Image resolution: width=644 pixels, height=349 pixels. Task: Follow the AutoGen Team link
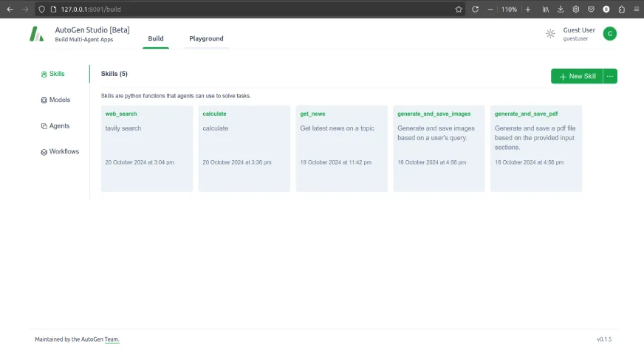tap(112, 339)
